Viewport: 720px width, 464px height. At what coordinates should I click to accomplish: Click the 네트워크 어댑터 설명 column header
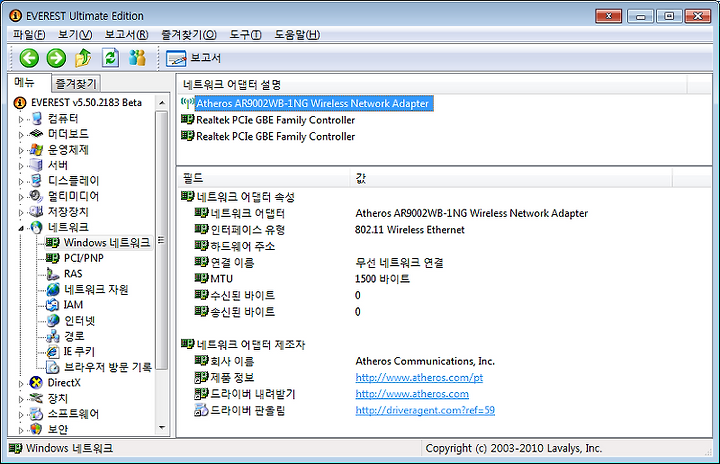pyautogui.click(x=432, y=85)
